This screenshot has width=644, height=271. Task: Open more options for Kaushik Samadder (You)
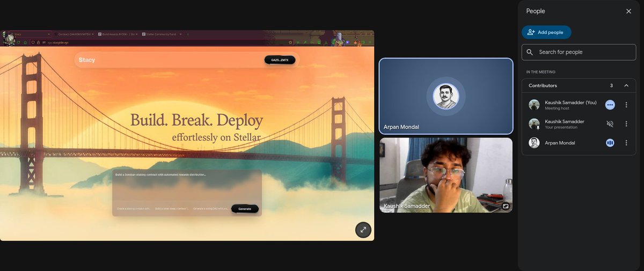click(x=626, y=105)
